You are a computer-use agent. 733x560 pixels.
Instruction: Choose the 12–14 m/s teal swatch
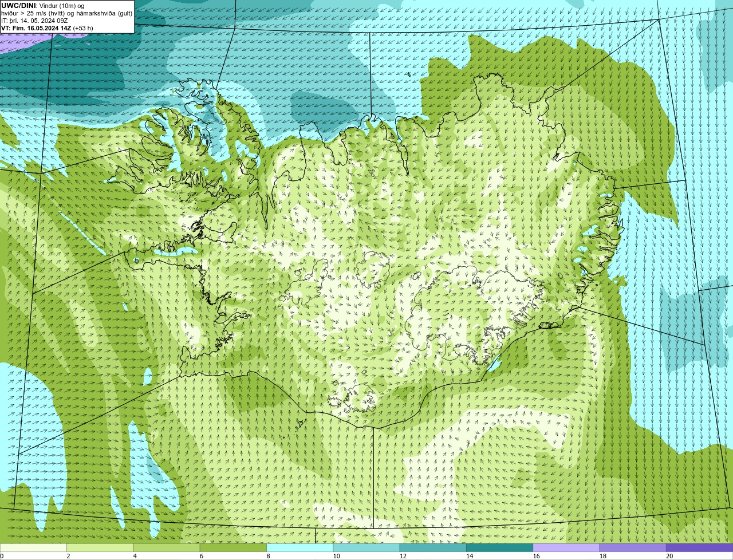(x=433, y=547)
